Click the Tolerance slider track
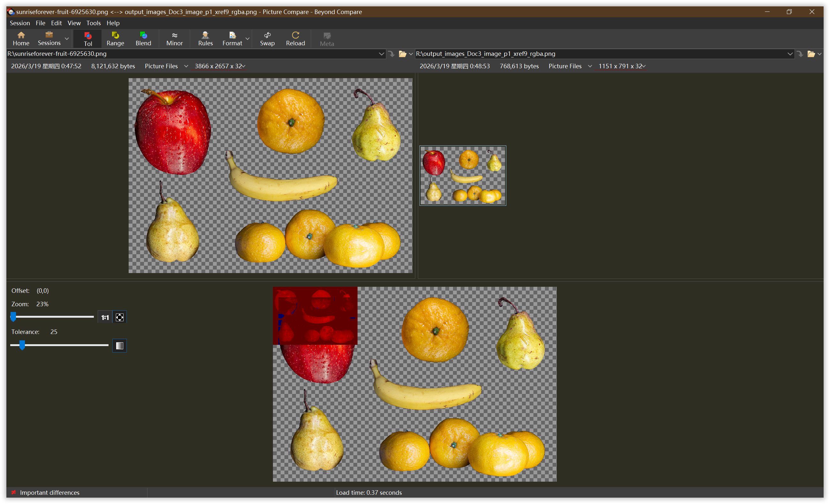 [x=67, y=345]
